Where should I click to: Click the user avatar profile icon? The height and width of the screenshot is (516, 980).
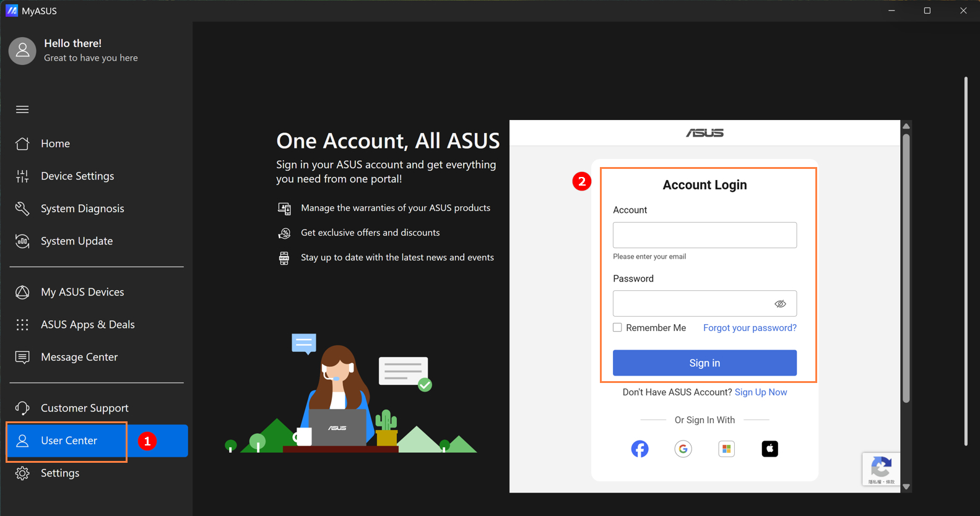pos(22,51)
